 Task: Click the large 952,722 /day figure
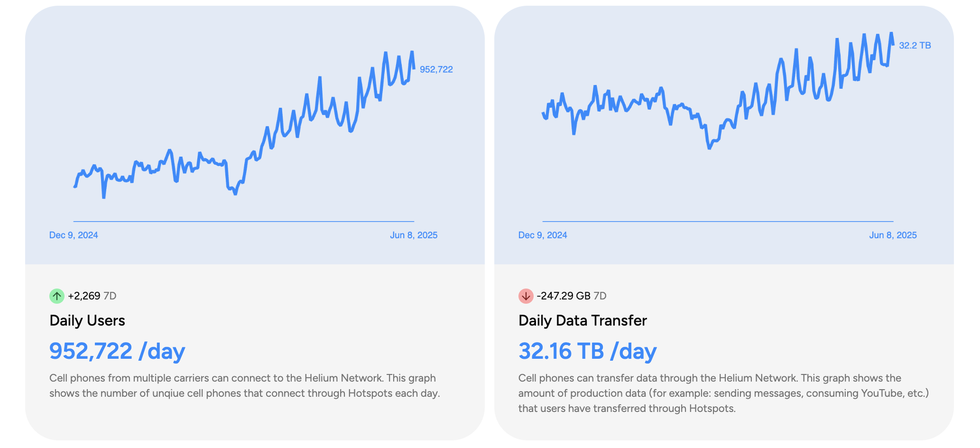pyautogui.click(x=117, y=352)
